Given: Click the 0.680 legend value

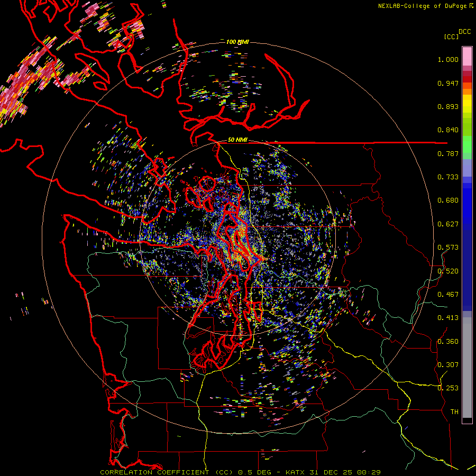Looking at the screenshot, I should coord(448,200).
